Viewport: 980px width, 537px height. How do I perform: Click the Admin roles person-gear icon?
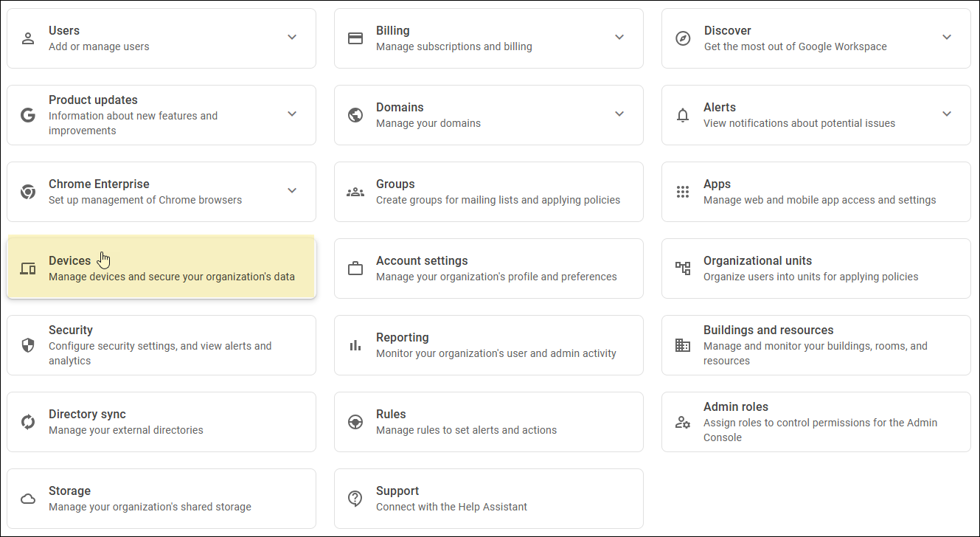[x=683, y=422]
